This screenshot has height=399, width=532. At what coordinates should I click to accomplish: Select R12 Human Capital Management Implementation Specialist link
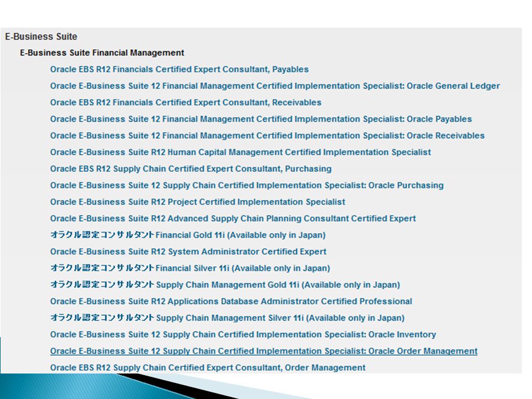(x=241, y=152)
